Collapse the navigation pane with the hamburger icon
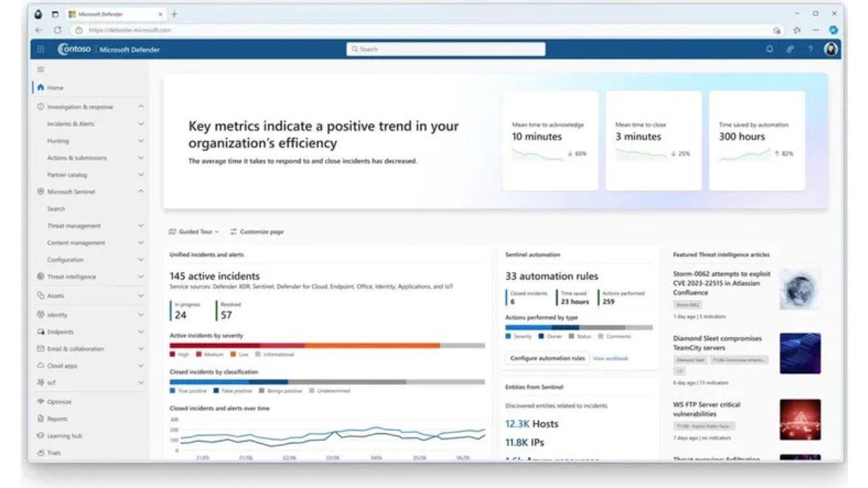Viewport: 868px width, 488px height. point(41,69)
